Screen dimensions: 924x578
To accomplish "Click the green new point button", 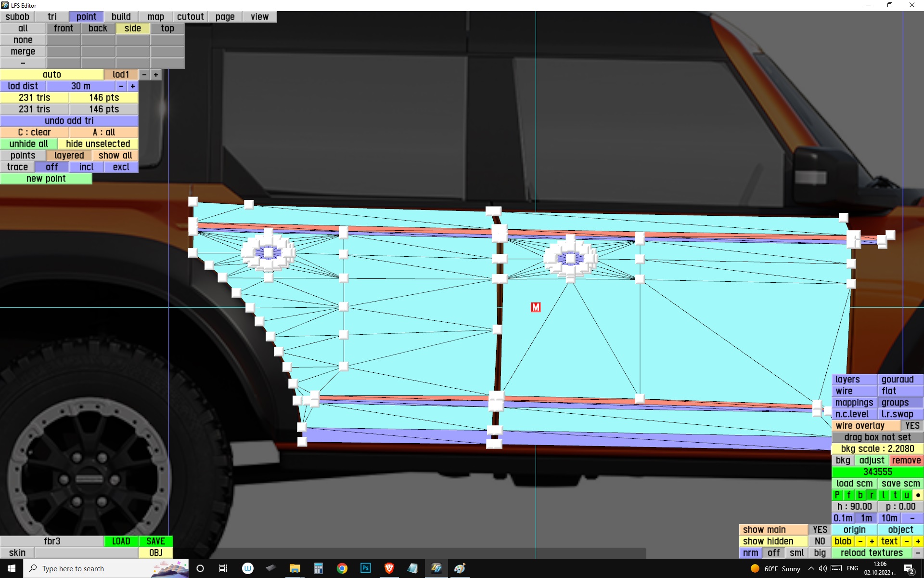I will point(46,179).
